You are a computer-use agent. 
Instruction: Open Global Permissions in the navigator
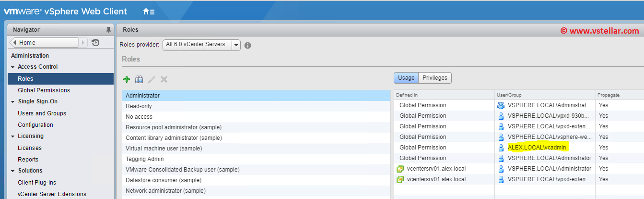[x=44, y=90]
